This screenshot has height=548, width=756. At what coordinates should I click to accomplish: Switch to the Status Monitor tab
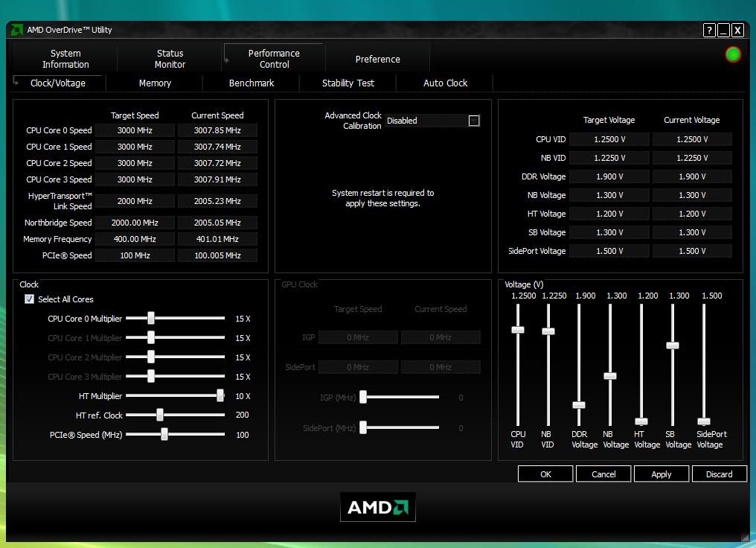[170, 58]
